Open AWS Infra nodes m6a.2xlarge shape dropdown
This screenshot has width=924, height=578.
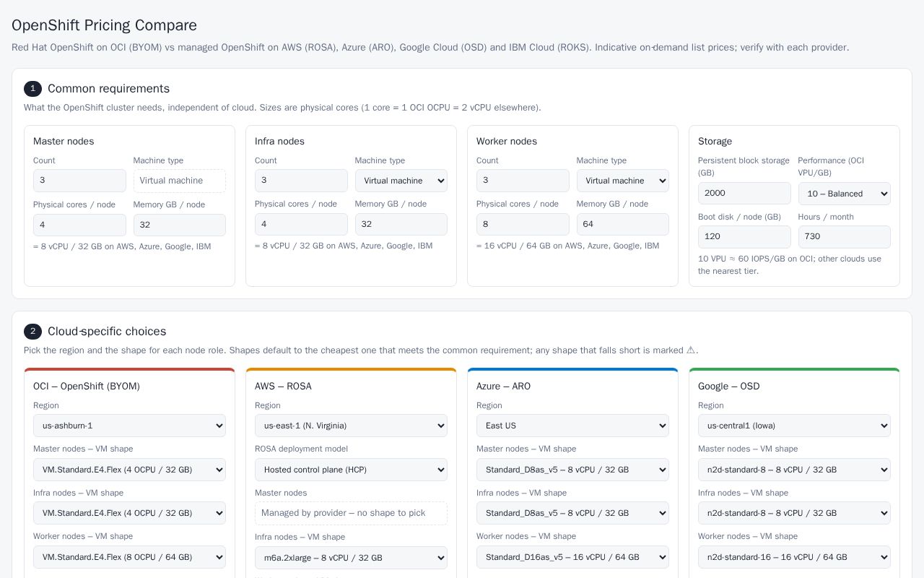click(352, 558)
